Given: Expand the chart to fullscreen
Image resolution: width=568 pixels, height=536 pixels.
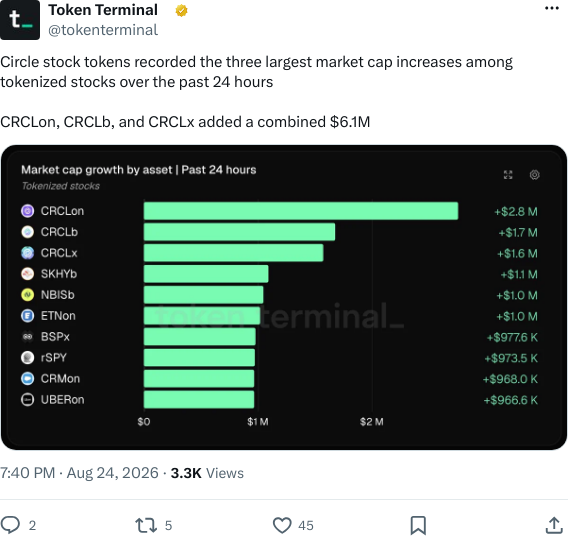Looking at the screenshot, I should (508, 175).
